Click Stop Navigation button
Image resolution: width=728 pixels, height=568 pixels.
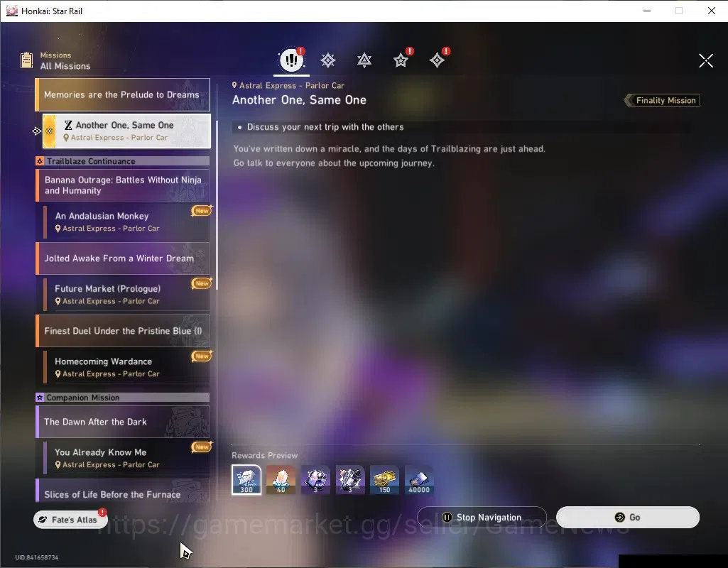tap(482, 517)
